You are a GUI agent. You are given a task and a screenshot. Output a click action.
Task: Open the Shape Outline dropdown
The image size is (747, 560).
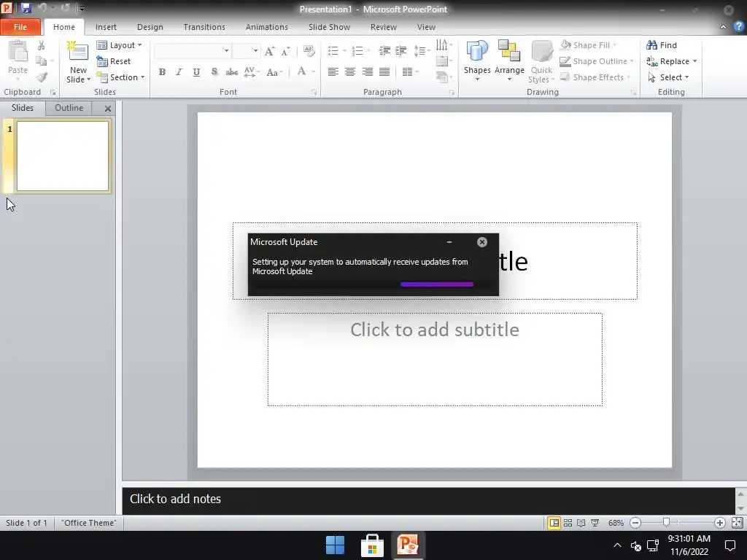click(597, 61)
